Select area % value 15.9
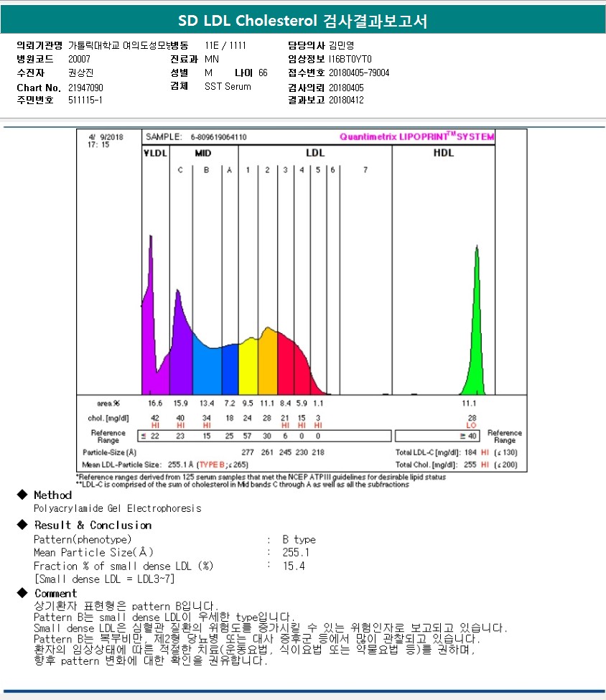Screen dimensions: 606x700 (x=180, y=403)
